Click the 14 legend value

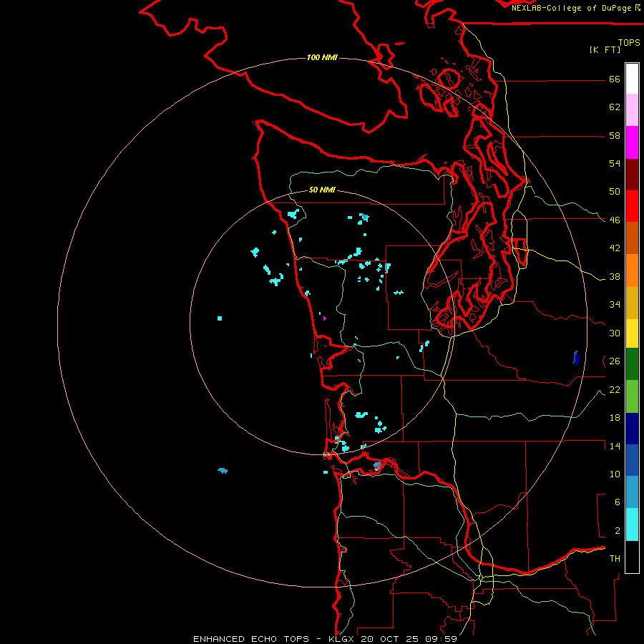pyautogui.click(x=615, y=446)
